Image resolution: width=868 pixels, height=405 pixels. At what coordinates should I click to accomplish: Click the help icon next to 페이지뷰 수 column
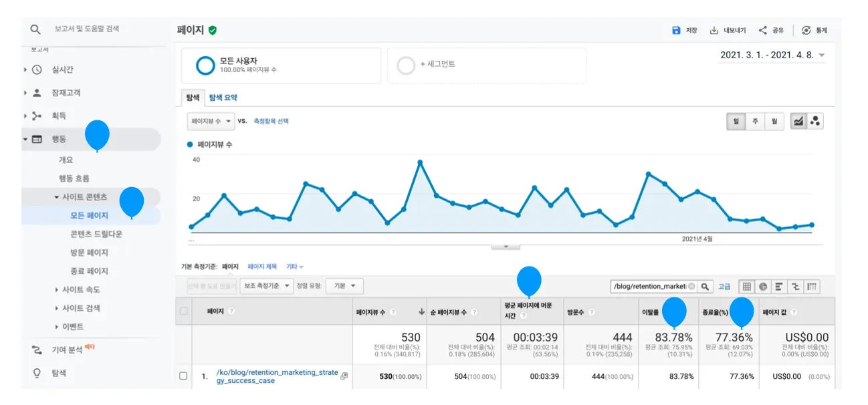[393, 312]
